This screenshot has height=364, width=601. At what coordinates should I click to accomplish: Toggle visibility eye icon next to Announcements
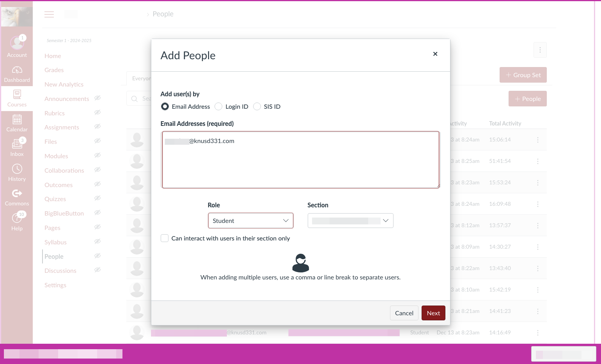click(98, 98)
